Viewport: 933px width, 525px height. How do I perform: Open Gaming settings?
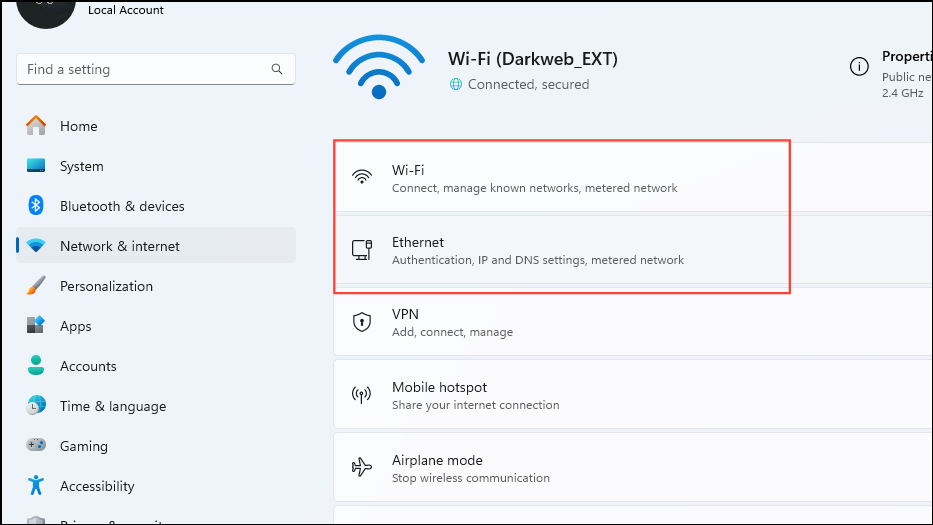click(x=156, y=445)
